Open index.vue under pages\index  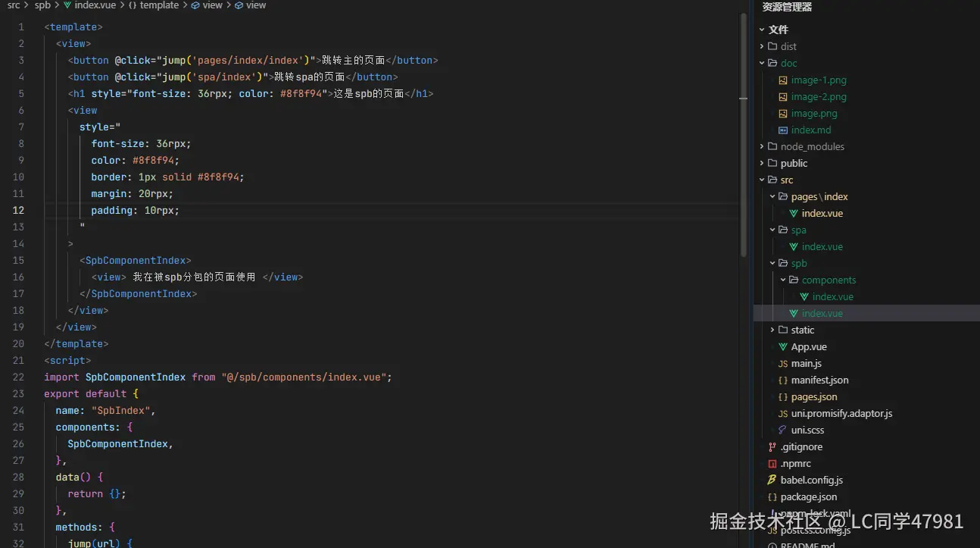point(822,213)
